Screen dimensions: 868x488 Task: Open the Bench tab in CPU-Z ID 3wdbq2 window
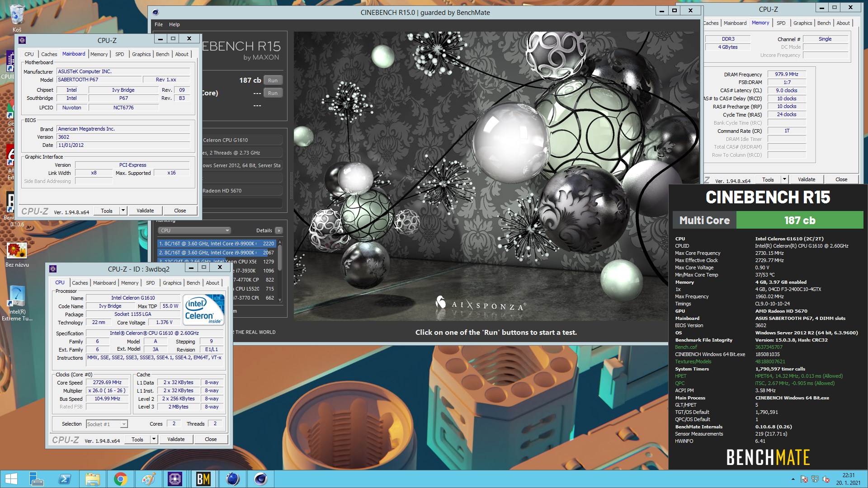pos(193,283)
